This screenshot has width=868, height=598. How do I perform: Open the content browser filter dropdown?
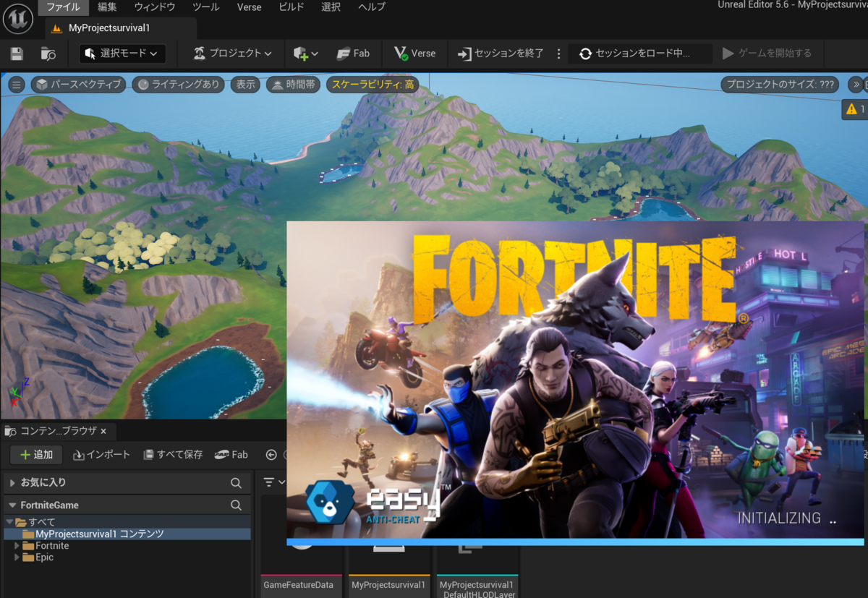[x=274, y=482]
